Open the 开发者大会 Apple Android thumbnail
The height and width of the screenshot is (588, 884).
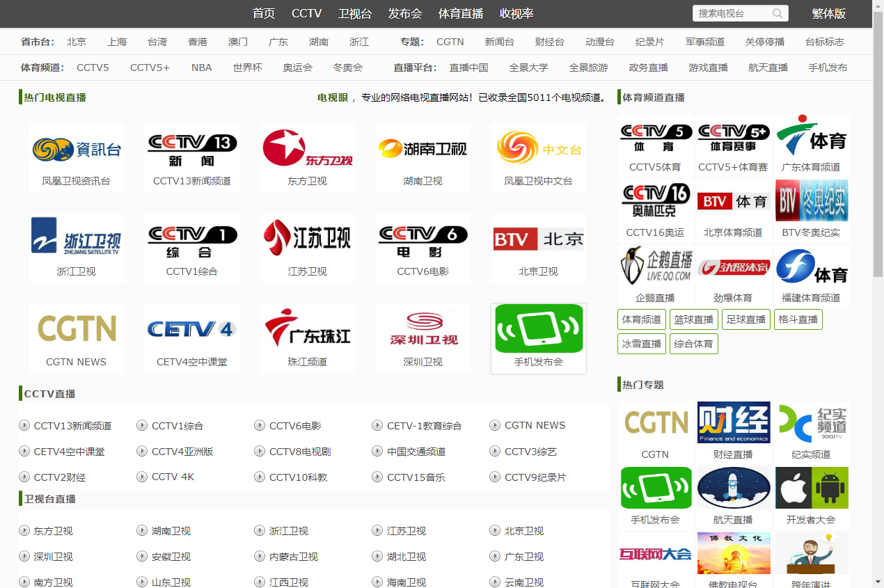[812, 488]
